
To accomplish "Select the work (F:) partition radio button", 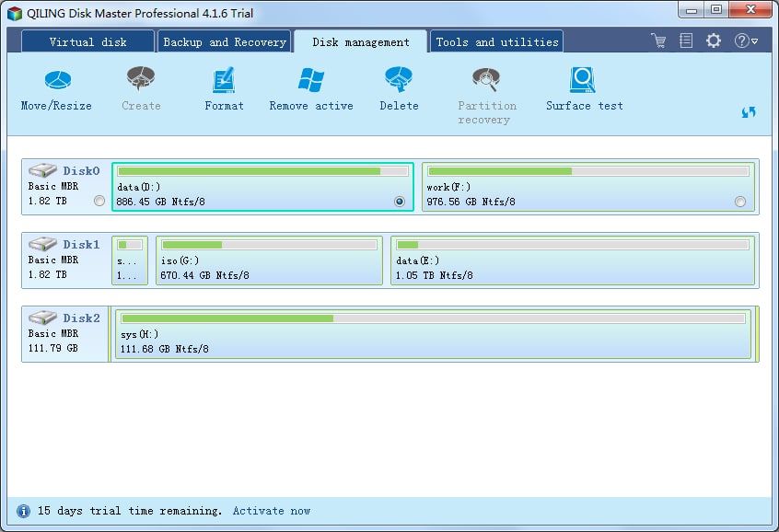I will pyautogui.click(x=740, y=202).
